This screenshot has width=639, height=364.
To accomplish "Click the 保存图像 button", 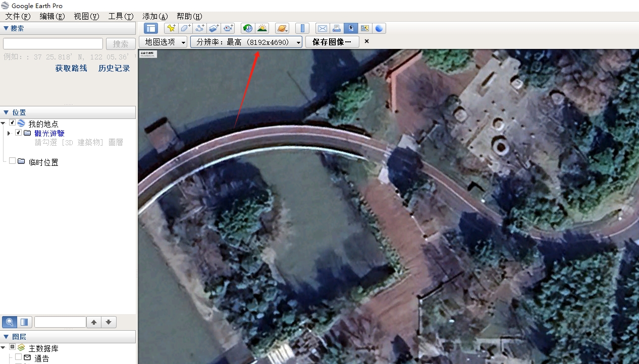I will click(x=332, y=42).
